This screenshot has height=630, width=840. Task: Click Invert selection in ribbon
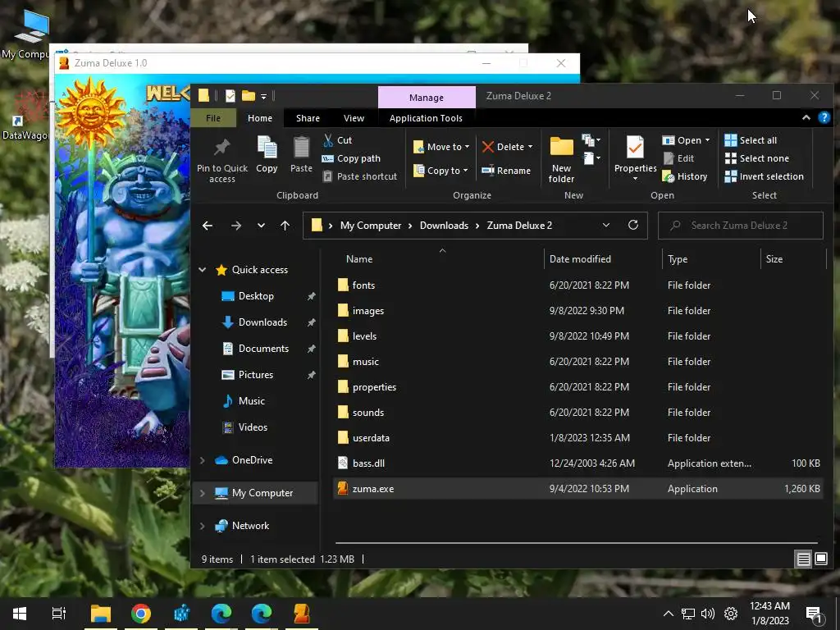[765, 176]
